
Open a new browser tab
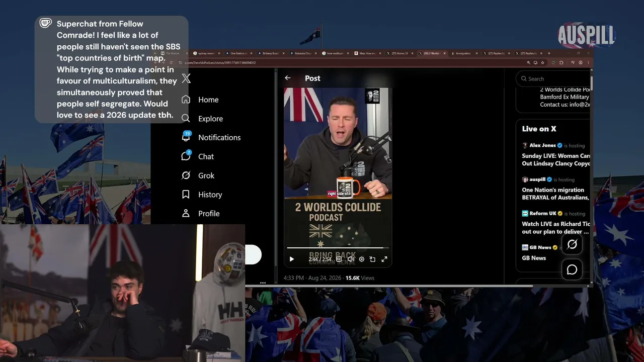click(x=549, y=53)
